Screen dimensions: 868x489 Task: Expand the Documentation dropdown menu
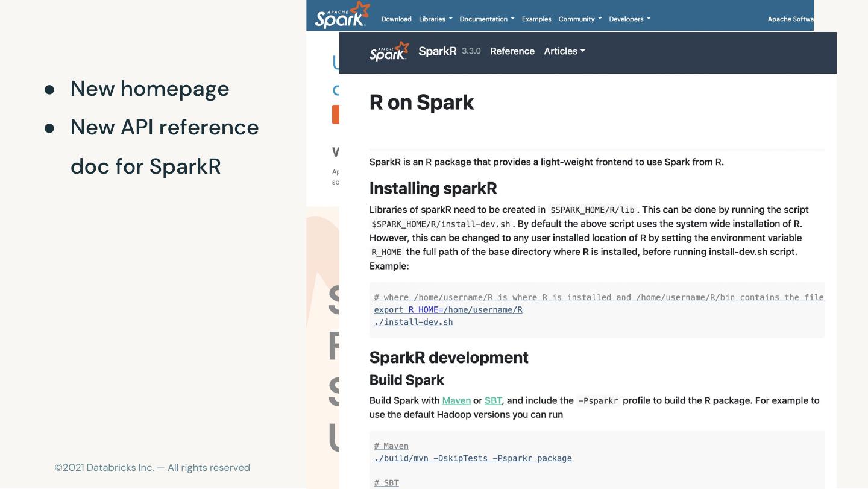487,19
